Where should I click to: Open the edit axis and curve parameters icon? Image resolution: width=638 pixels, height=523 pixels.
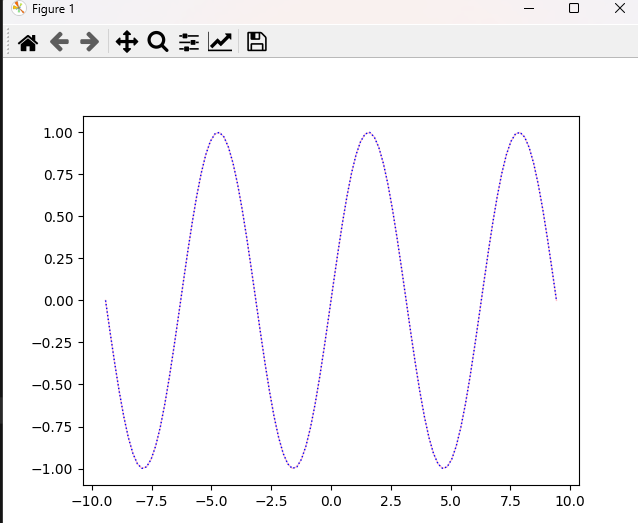[x=220, y=42]
